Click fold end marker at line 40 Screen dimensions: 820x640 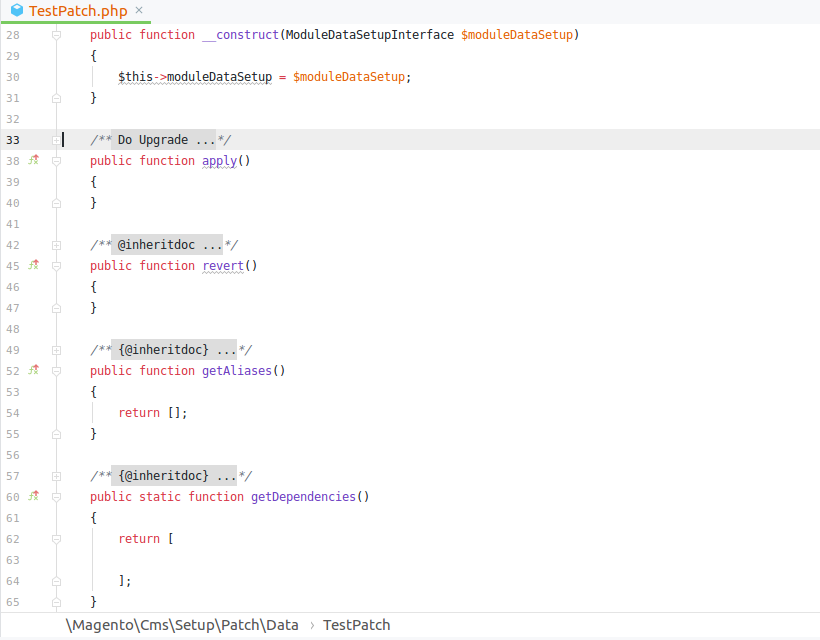click(56, 203)
